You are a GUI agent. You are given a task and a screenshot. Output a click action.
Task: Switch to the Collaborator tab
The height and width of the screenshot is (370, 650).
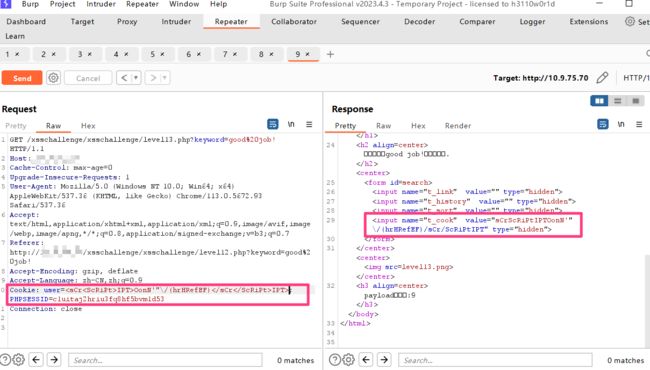pyautogui.click(x=294, y=22)
